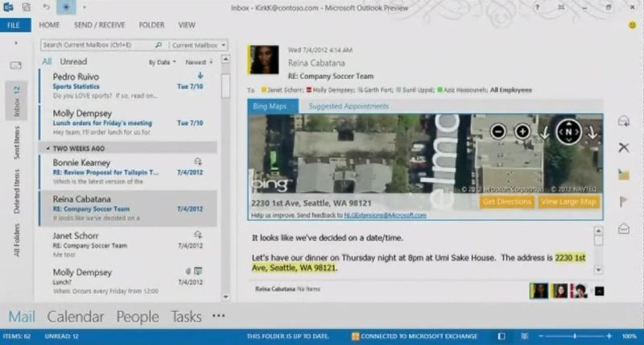The height and width of the screenshot is (345, 644).
Task: Open Molly Dempsey Lunch orders email
Action: point(128,123)
